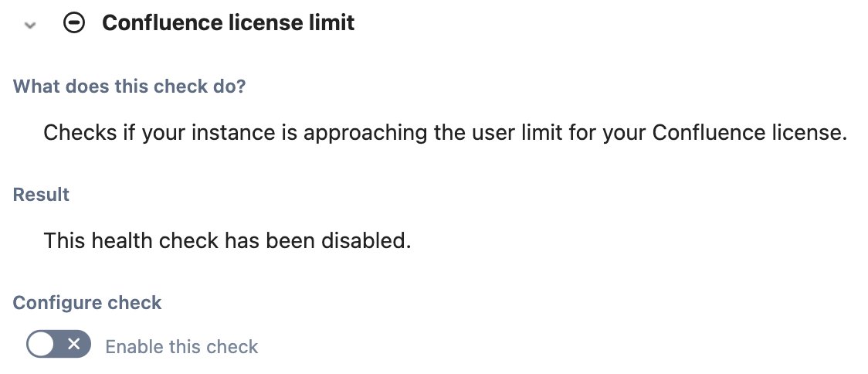Click the word Checks starting the description

coord(80,133)
